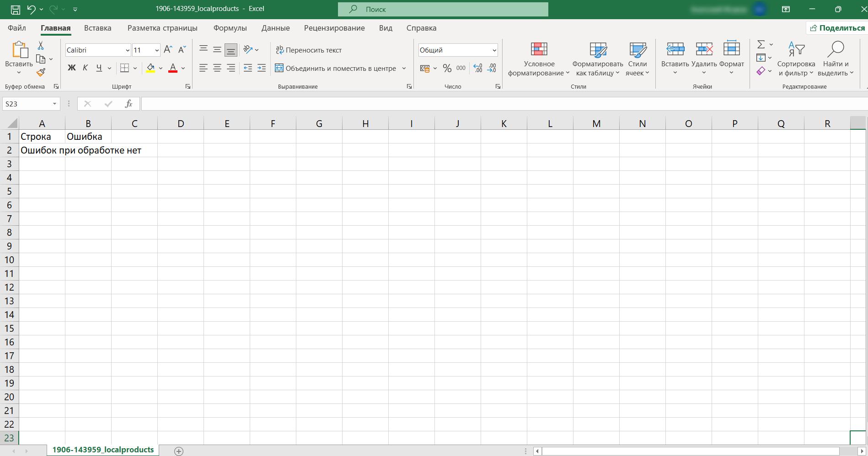Toggle Italic К formatting
Image resolution: width=868 pixels, height=456 pixels.
pyautogui.click(x=85, y=68)
